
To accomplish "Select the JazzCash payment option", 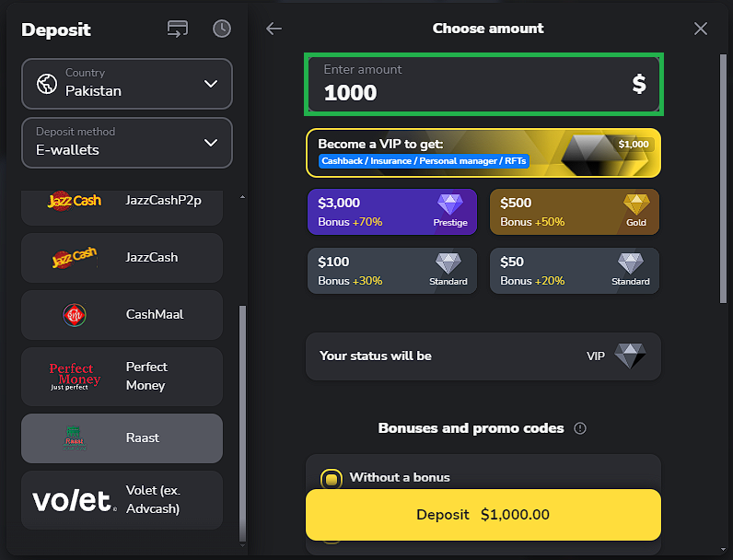I will (122, 258).
